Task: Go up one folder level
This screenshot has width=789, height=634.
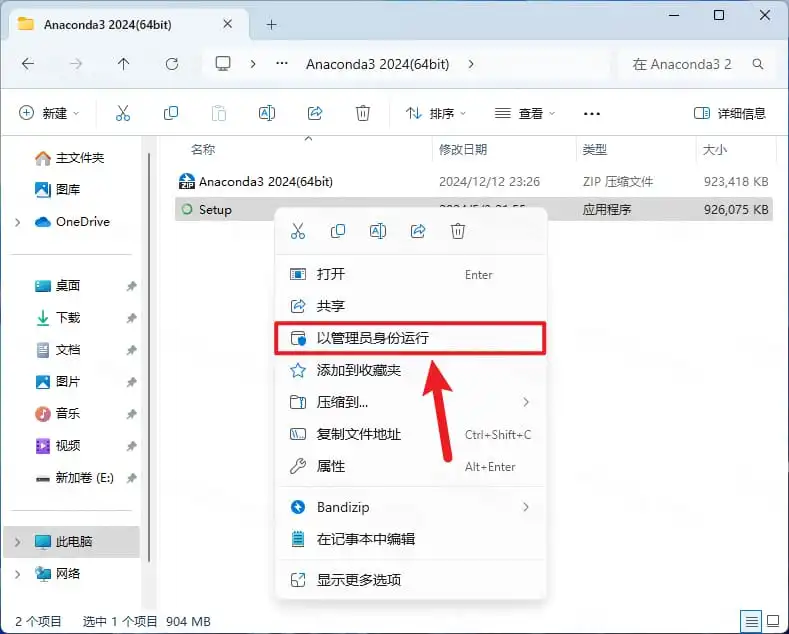Action: [x=123, y=64]
